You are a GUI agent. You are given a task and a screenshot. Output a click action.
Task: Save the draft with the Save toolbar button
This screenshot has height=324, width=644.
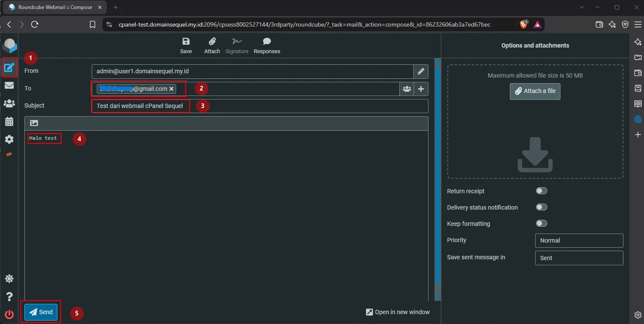click(186, 45)
